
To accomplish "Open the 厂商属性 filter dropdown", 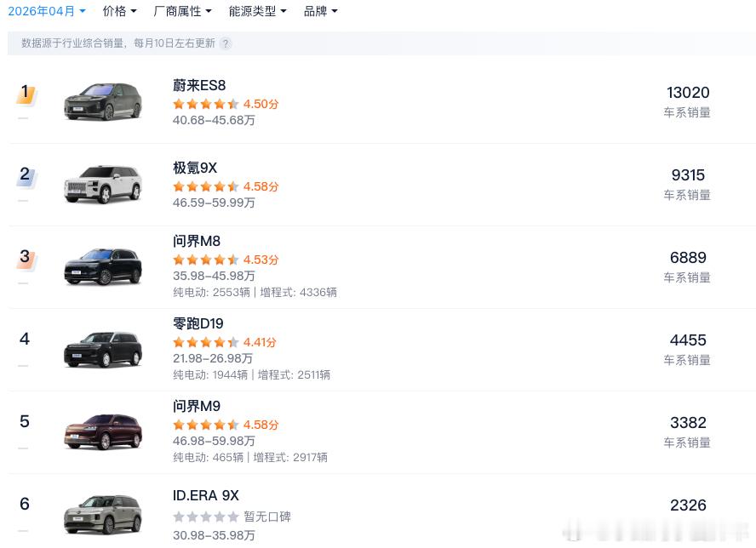I will pyautogui.click(x=182, y=11).
